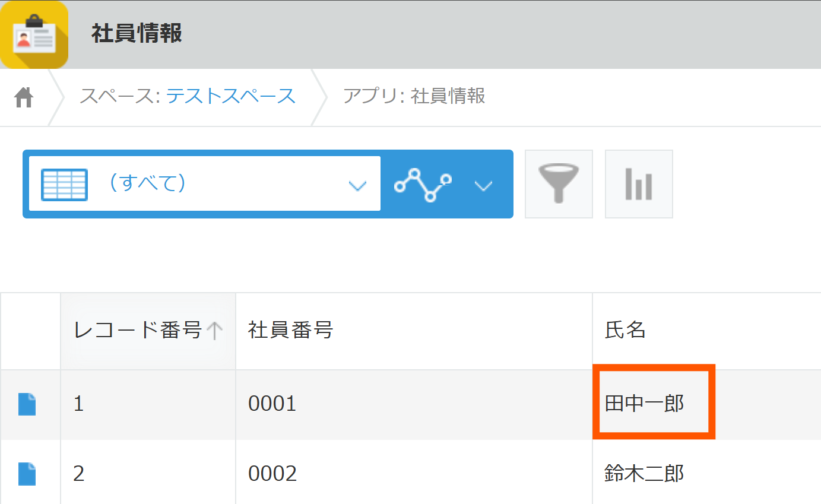Open the テストスペース breadcrumb link

click(x=230, y=96)
